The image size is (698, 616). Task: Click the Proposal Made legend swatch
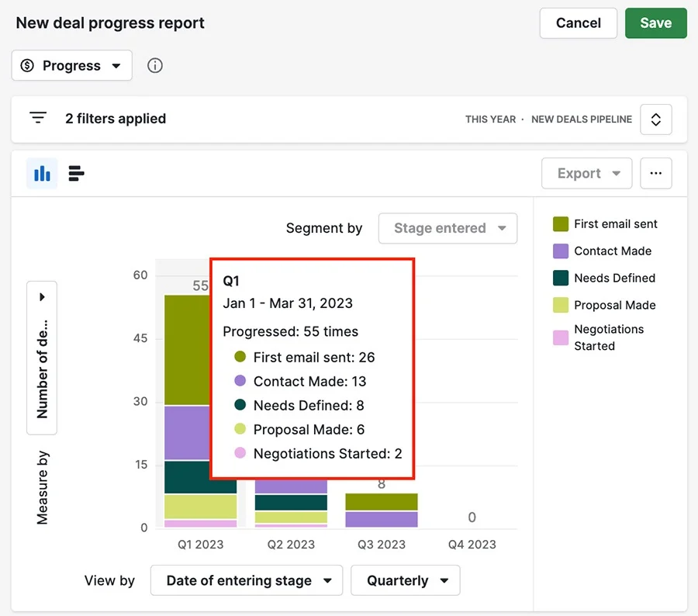[561, 305]
